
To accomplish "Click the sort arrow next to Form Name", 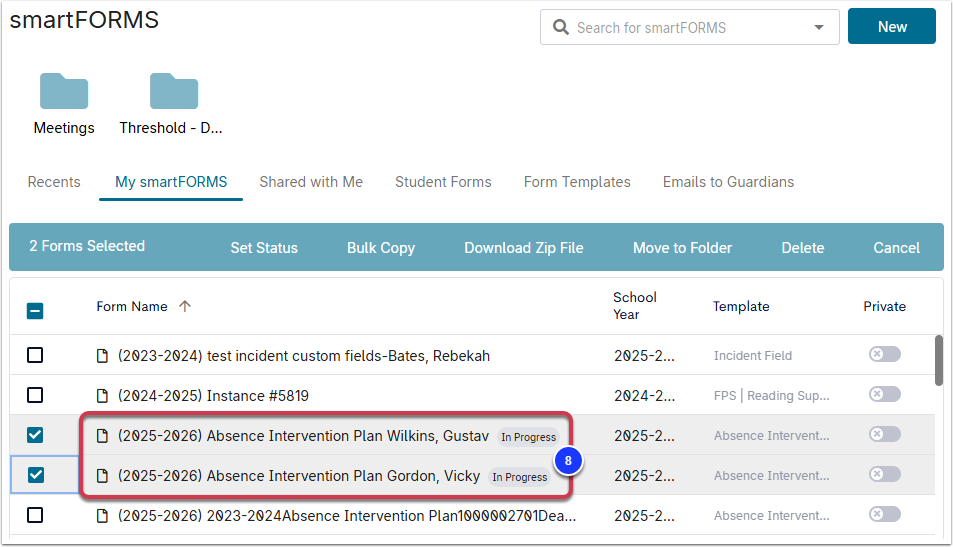I will click(x=185, y=306).
